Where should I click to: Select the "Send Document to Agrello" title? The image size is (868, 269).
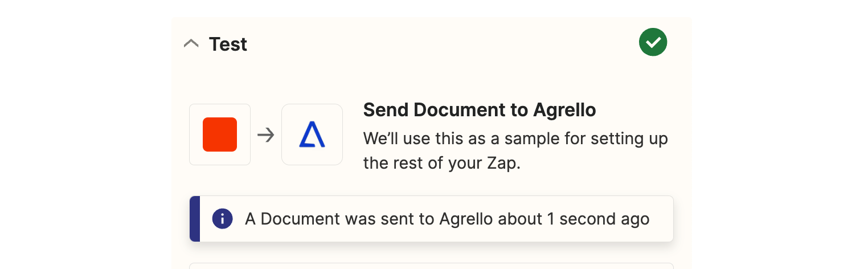coord(479,110)
